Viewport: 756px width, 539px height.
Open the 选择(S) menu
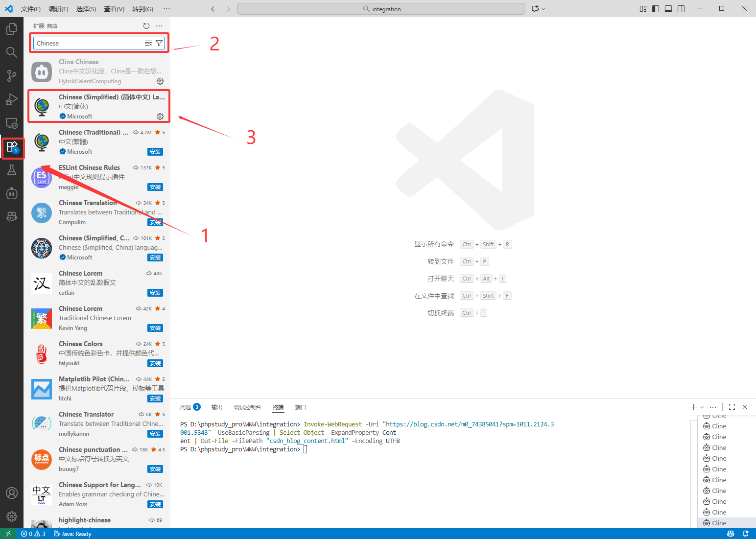click(86, 9)
